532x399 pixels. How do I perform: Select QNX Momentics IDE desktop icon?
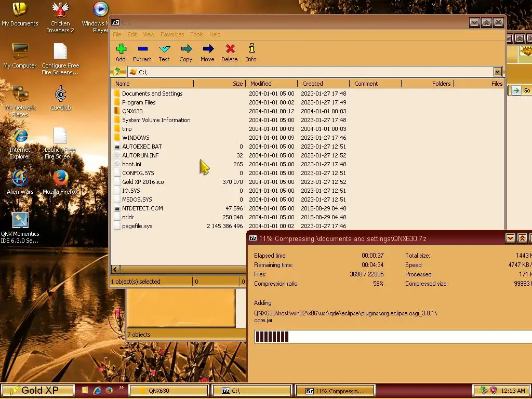[x=20, y=228]
